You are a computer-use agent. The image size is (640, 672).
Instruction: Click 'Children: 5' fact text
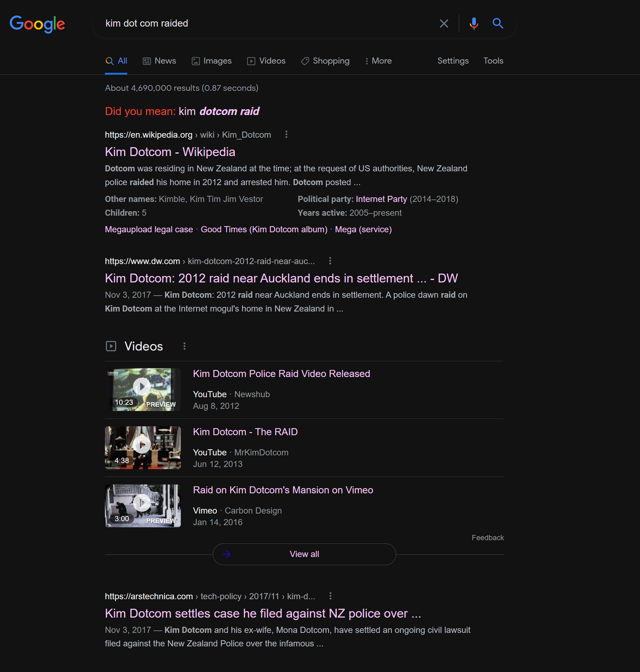125,213
